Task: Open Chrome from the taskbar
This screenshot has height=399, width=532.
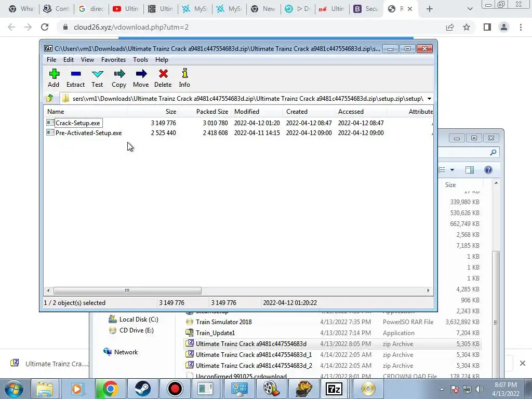Action: [110, 389]
